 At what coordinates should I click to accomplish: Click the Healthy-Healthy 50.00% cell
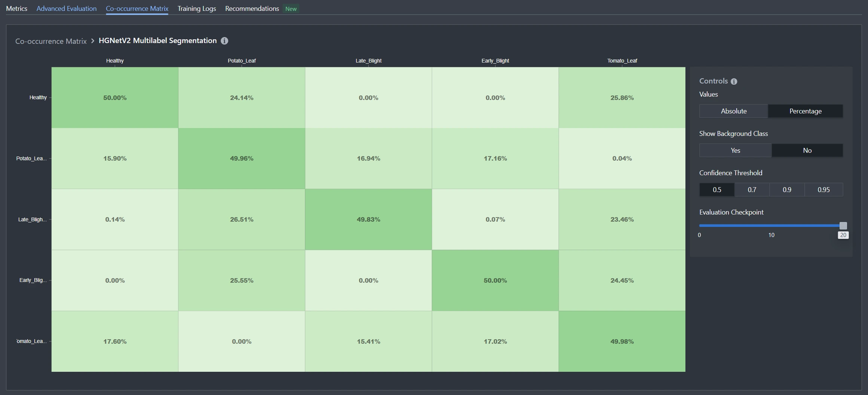pyautogui.click(x=115, y=98)
